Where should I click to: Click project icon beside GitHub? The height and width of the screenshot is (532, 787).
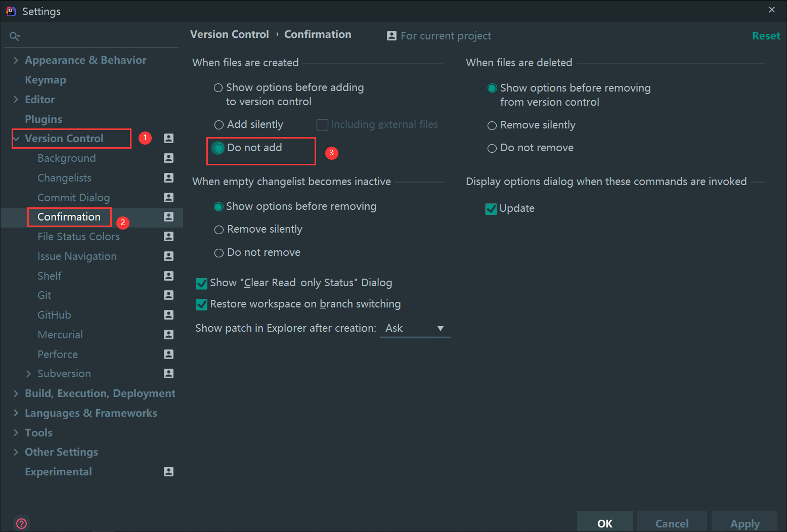(168, 315)
